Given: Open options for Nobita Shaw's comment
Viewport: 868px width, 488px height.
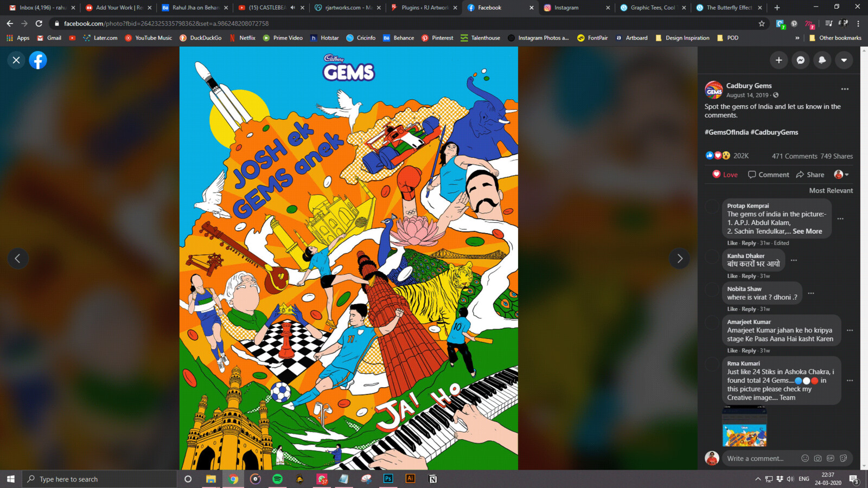Looking at the screenshot, I should pyautogui.click(x=811, y=293).
